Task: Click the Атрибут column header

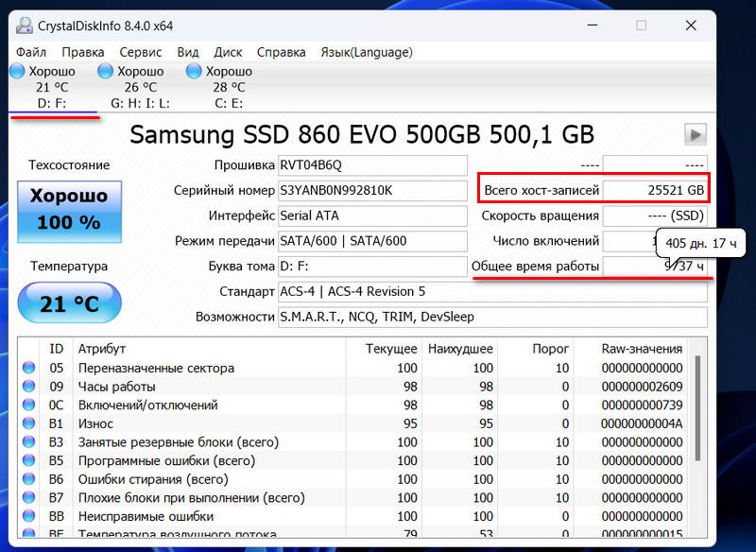Action: click(209, 349)
